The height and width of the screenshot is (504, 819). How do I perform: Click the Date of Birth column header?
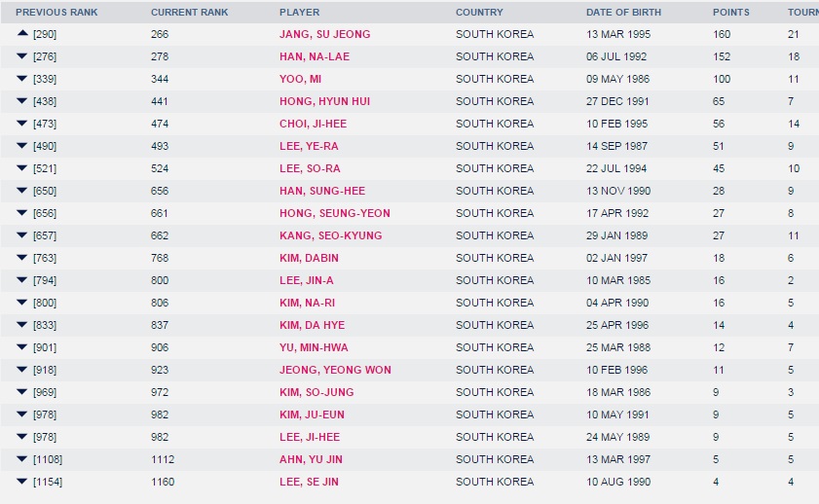coord(623,12)
